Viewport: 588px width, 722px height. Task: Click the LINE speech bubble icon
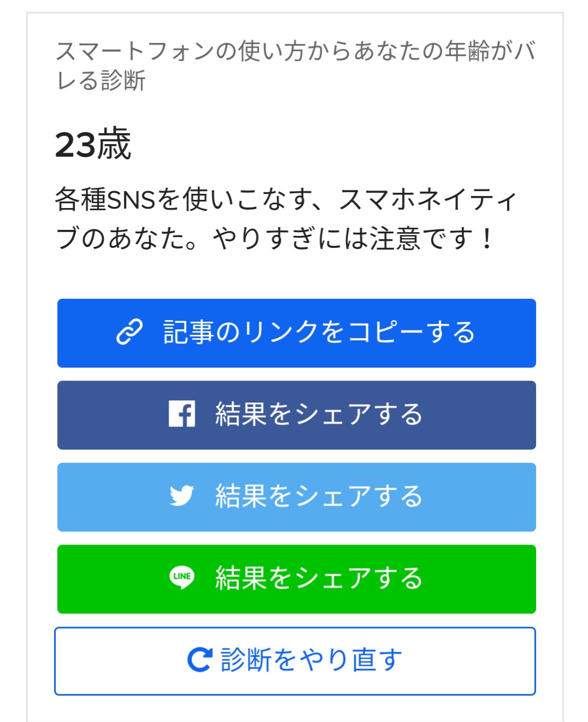coord(182,578)
